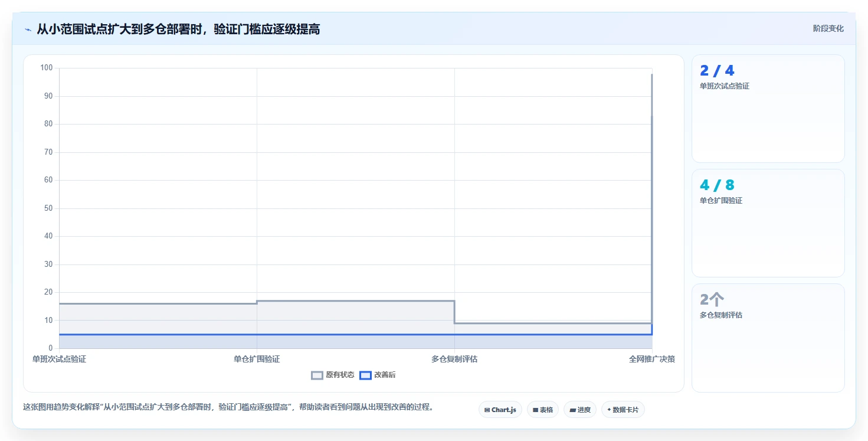Click the y-axis value 60
This screenshot has width=868, height=441.
(48, 180)
